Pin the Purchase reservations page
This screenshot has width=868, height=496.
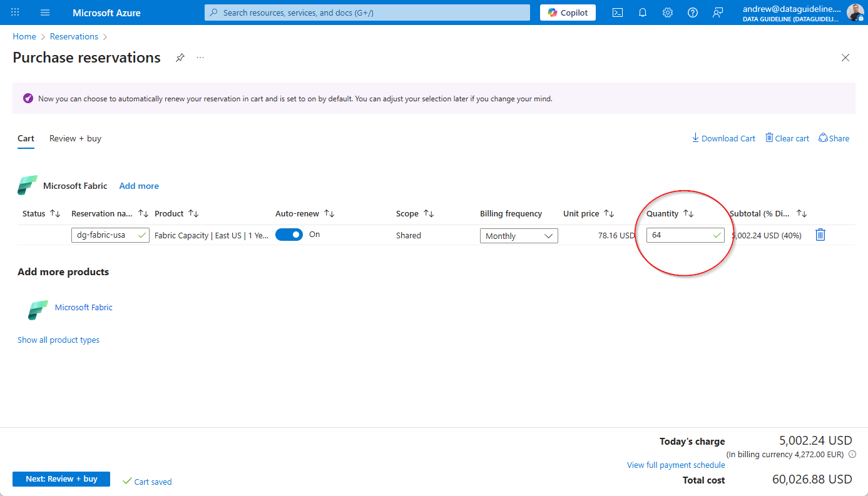180,58
